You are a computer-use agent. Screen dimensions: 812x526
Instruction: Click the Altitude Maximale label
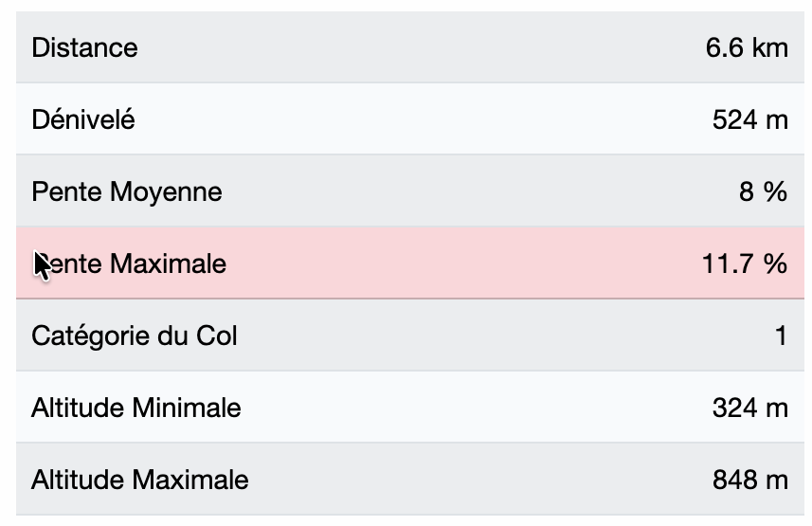(140, 480)
